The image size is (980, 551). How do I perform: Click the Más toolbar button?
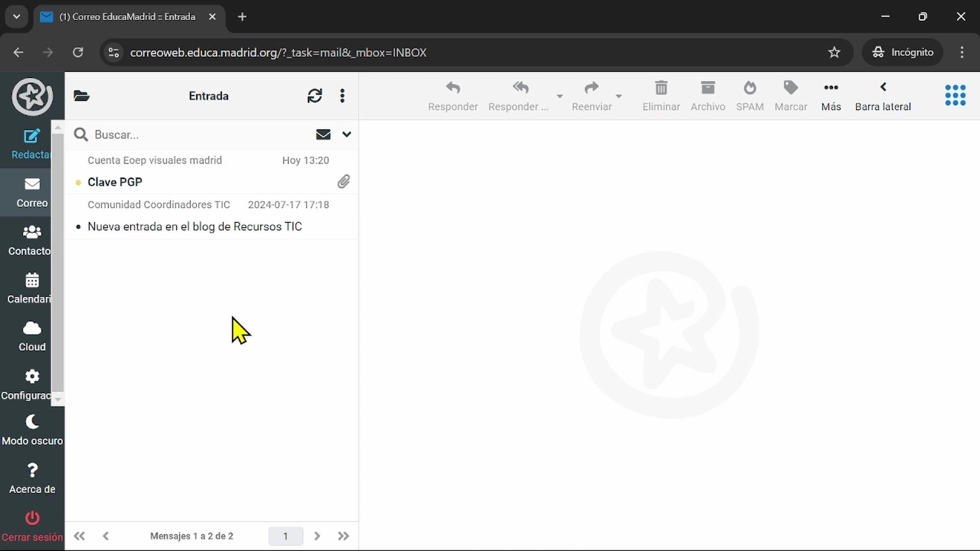click(x=830, y=96)
